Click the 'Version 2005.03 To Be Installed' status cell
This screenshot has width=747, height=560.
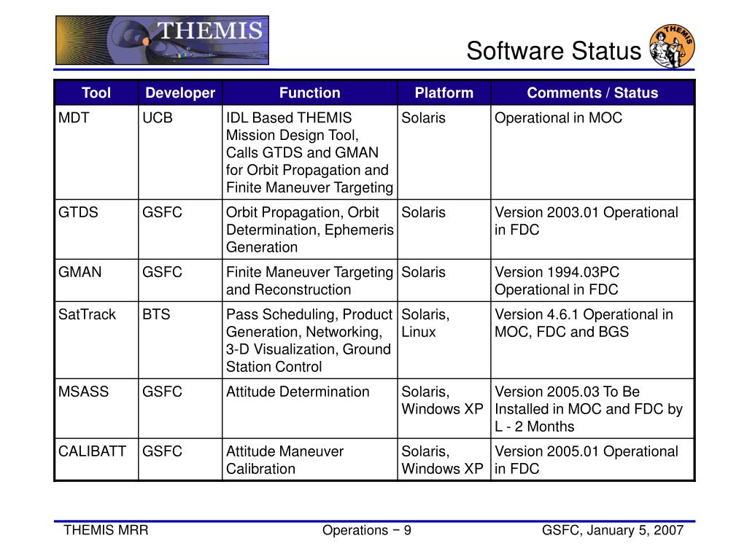(x=592, y=408)
